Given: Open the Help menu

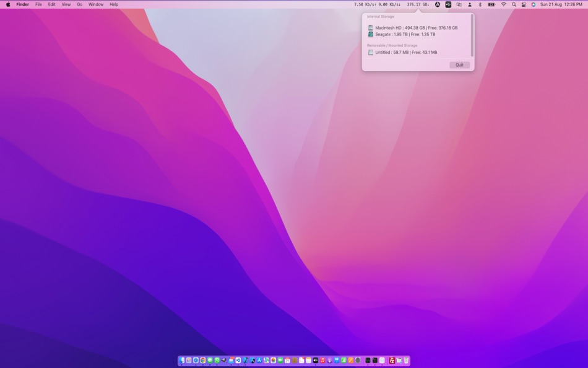Looking at the screenshot, I should [x=114, y=4].
